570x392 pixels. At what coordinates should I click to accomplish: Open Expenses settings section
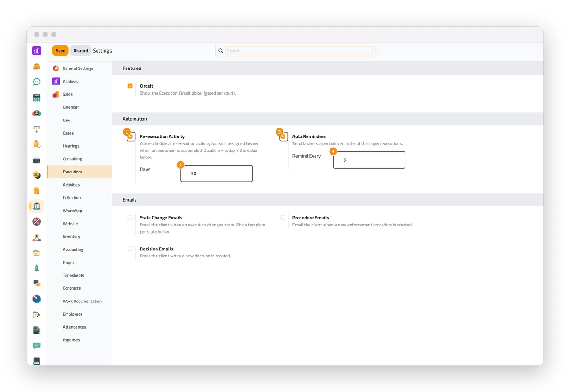pos(80,340)
